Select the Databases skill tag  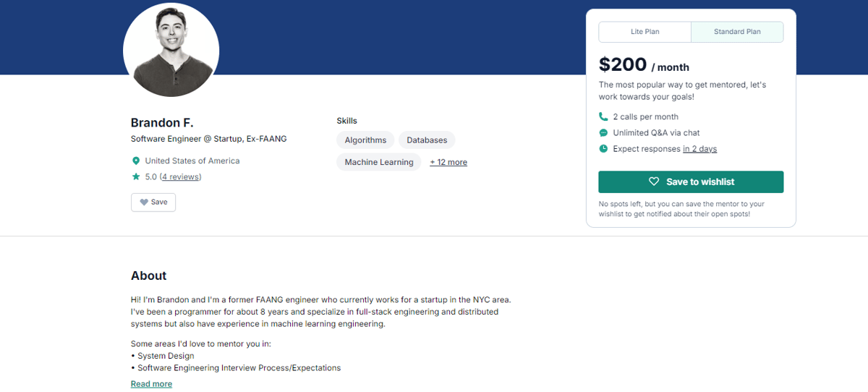click(x=427, y=140)
